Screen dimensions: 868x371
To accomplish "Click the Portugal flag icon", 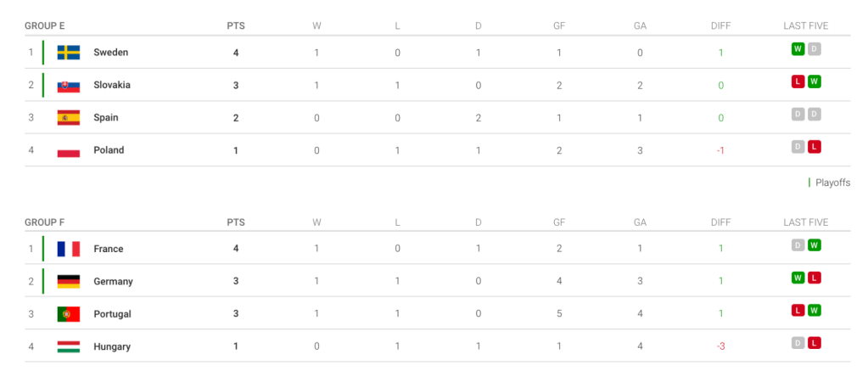I will 69,314.
